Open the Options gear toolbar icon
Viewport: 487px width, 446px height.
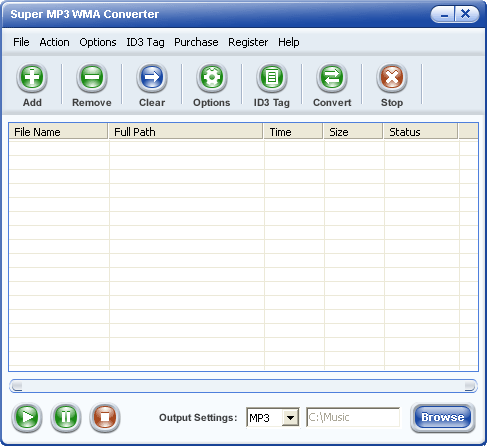point(212,78)
